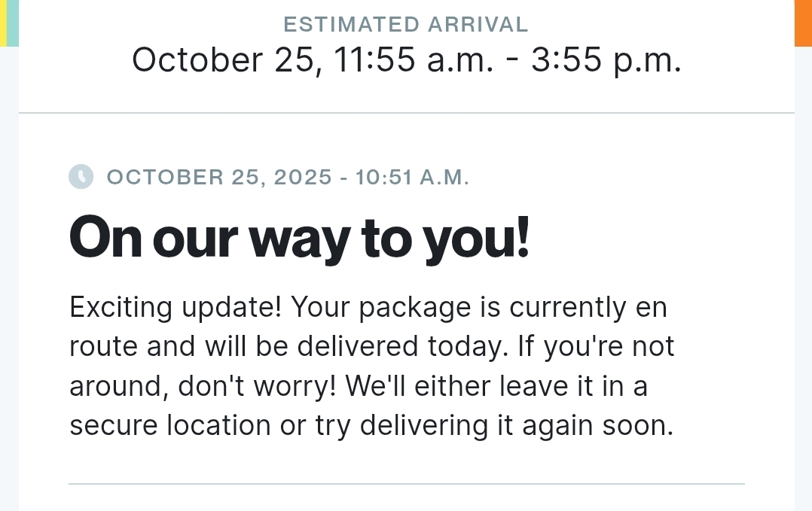Click the divider line below the delivery message
This screenshot has height=511, width=812.
click(406, 483)
